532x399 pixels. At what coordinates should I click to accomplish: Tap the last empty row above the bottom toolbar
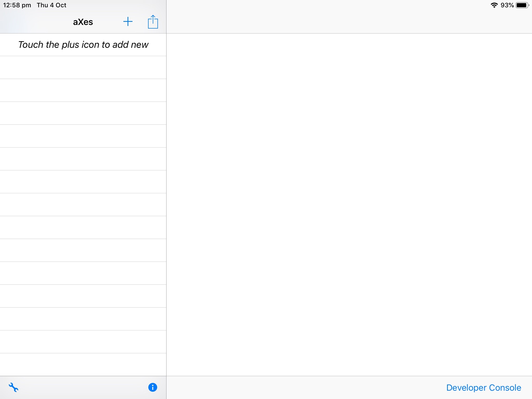click(83, 365)
